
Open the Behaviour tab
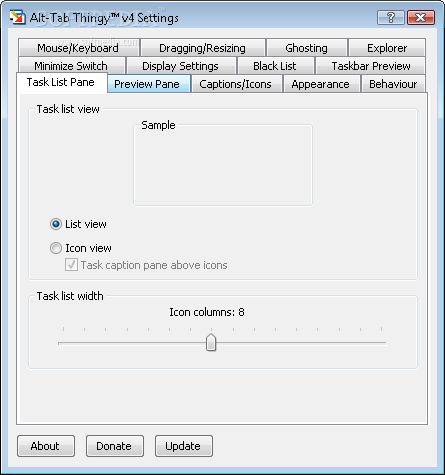click(393, 84)
